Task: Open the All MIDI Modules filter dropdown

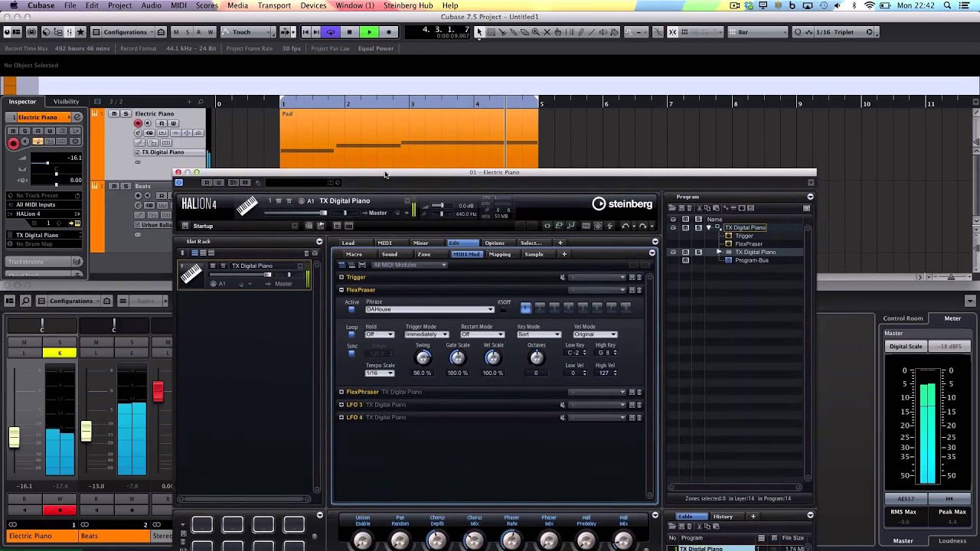Action: [x=409, y=266]
